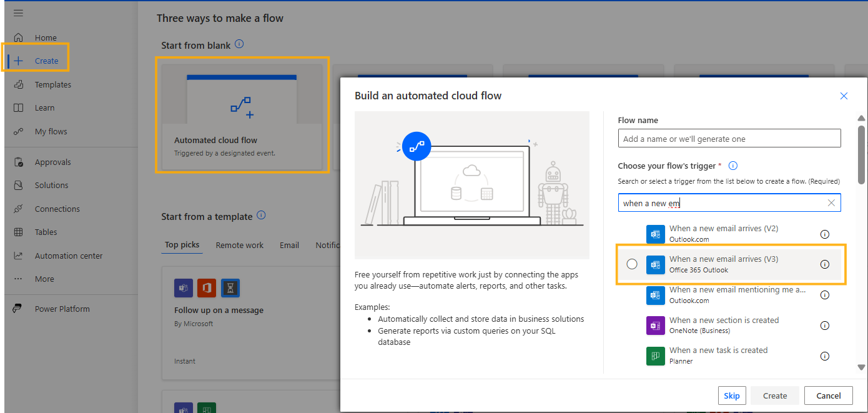Switch to the Remote work tab
The width and height of the screenshot is (868, 413).
pos(240,245)
